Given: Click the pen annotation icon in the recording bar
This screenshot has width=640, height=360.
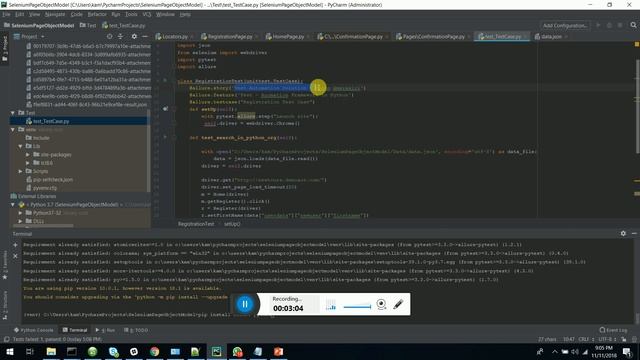Looking at the screenshot, I should [398, 304].
